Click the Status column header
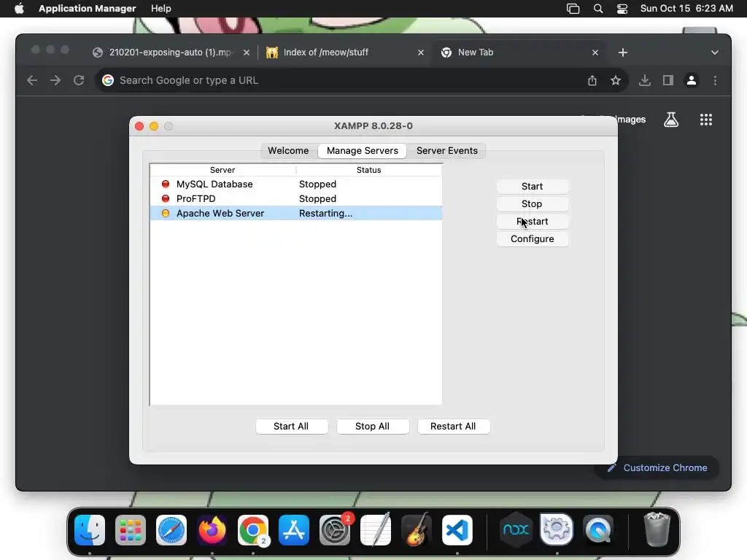Viewport: 747px width, 560px height. 368,170
